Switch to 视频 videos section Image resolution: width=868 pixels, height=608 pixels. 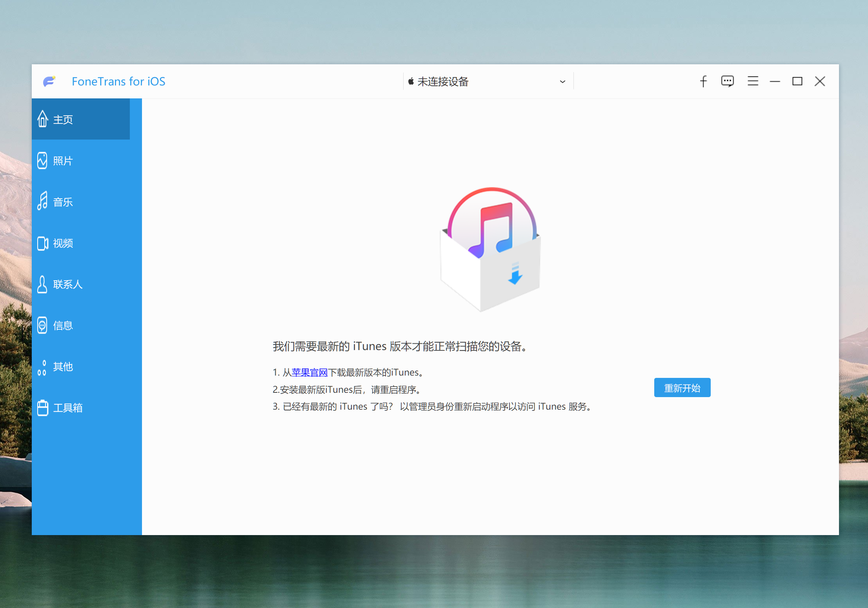(81, 243)
